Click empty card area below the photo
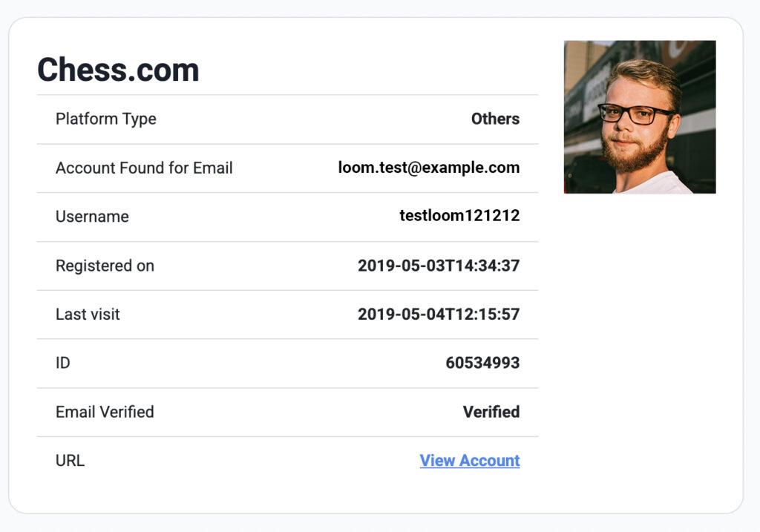Image resolution: width=760 pixels, height=532 pixels. [640, 339]
